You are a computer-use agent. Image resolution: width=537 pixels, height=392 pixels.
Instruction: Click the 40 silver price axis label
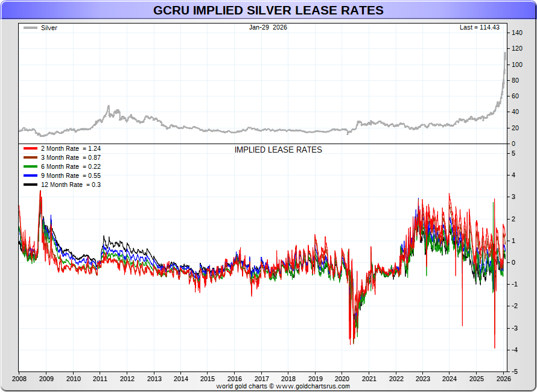point(515,112)
